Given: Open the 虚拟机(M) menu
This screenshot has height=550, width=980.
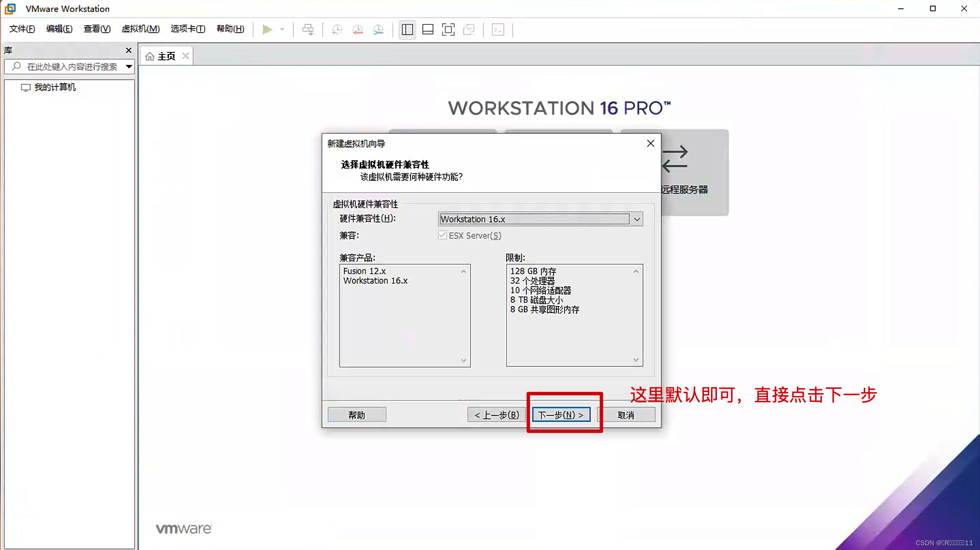Looking at the screenshot, I should 140,29.
